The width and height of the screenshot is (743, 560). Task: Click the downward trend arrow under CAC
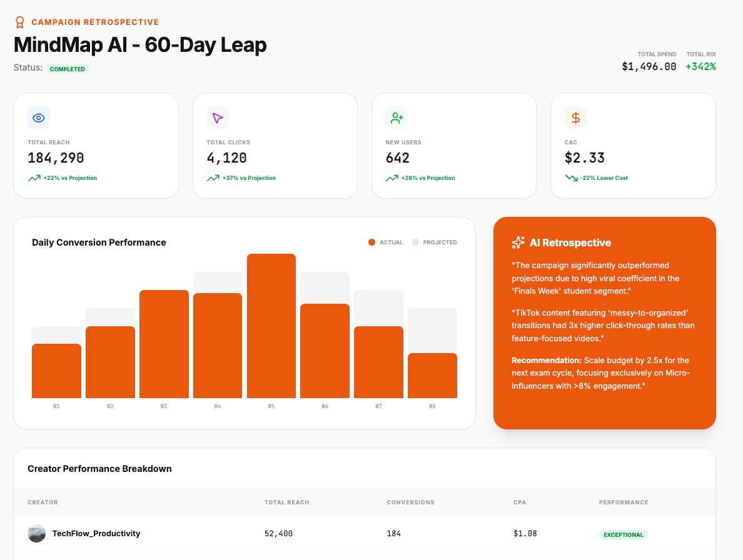point(571,178)
